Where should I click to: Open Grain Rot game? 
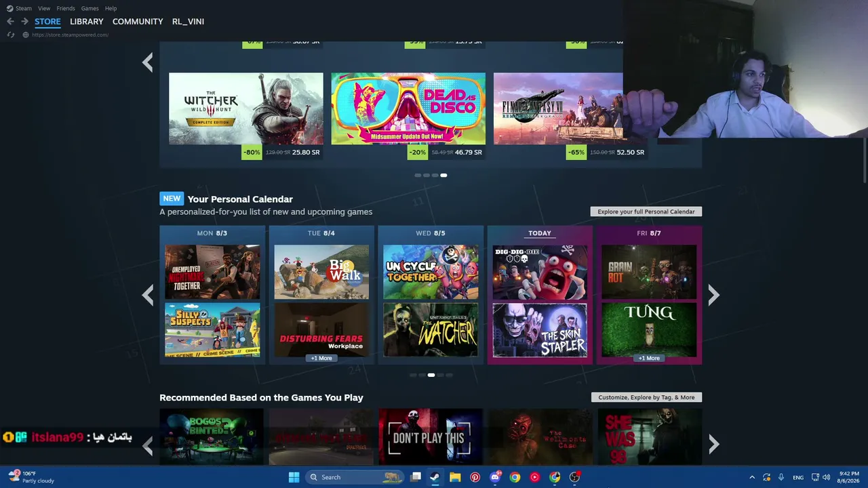[649, 272]
